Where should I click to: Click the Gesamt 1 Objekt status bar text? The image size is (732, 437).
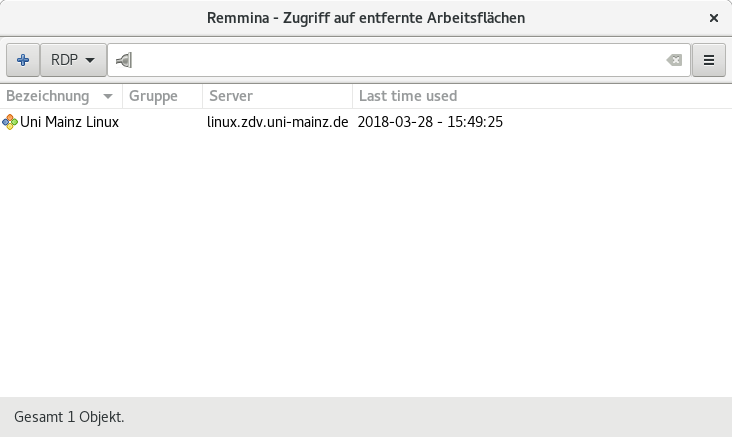click(x=69, y=416)
